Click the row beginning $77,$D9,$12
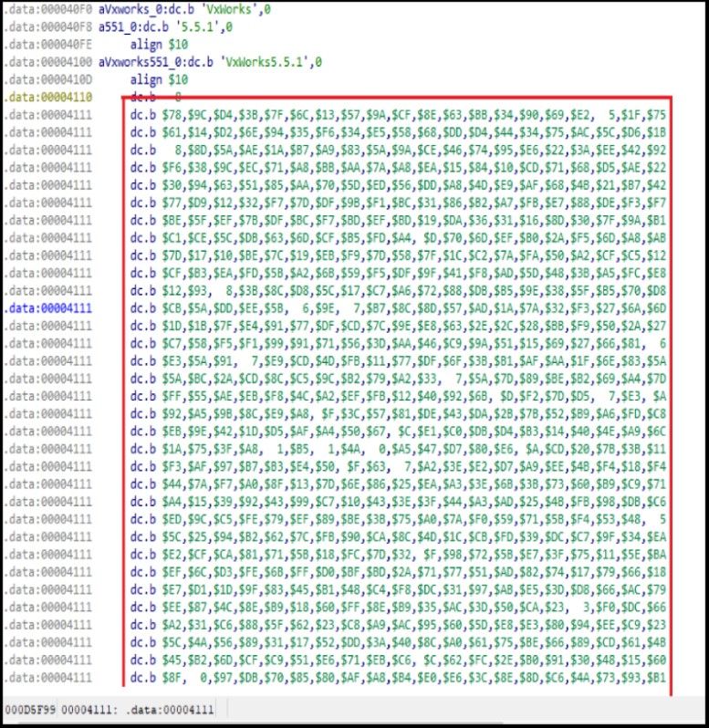709x728 pixels. 398,203
